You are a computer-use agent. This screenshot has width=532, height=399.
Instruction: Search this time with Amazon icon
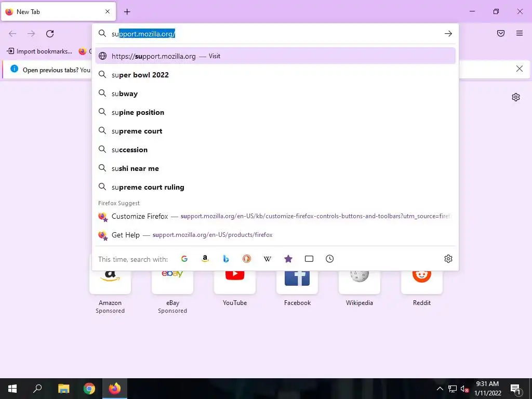pos(205,259)
